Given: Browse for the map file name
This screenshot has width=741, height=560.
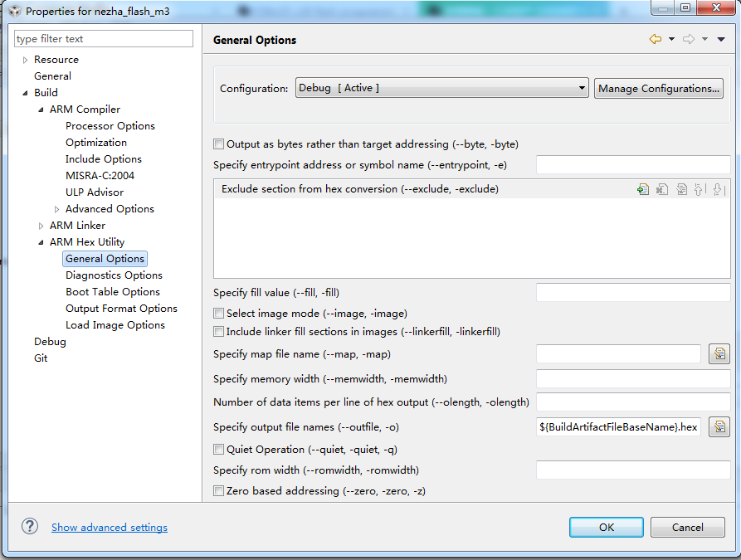Looking at the screenshot, I should tap(719, 355).
